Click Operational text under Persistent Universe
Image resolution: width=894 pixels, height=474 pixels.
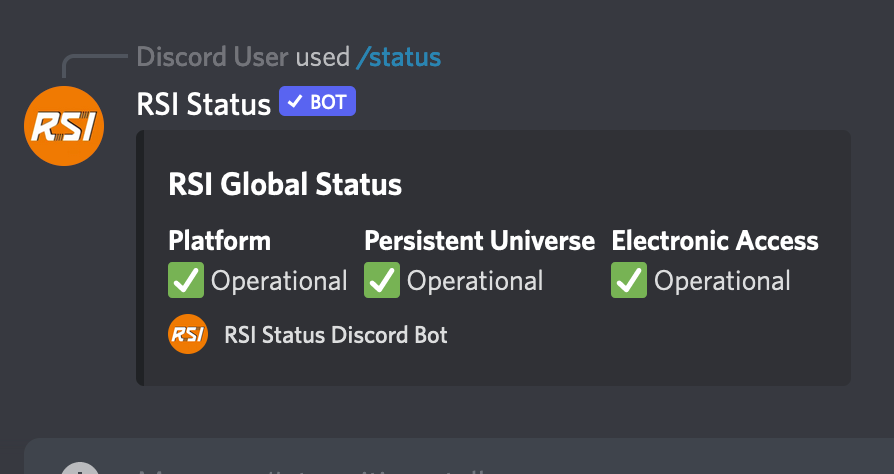(475, 281)
